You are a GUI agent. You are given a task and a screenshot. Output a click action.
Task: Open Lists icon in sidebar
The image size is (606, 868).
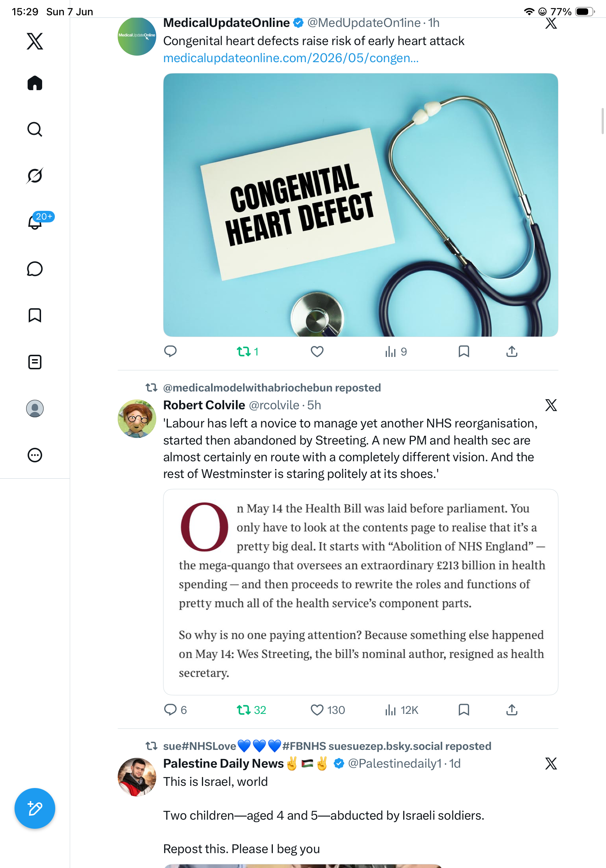(x=35, y=362)
